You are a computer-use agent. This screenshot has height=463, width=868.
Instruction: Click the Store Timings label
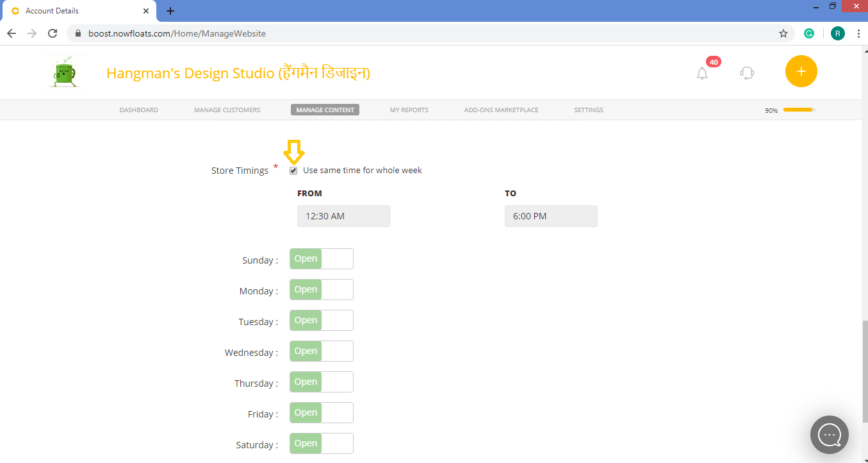(240, 171)
